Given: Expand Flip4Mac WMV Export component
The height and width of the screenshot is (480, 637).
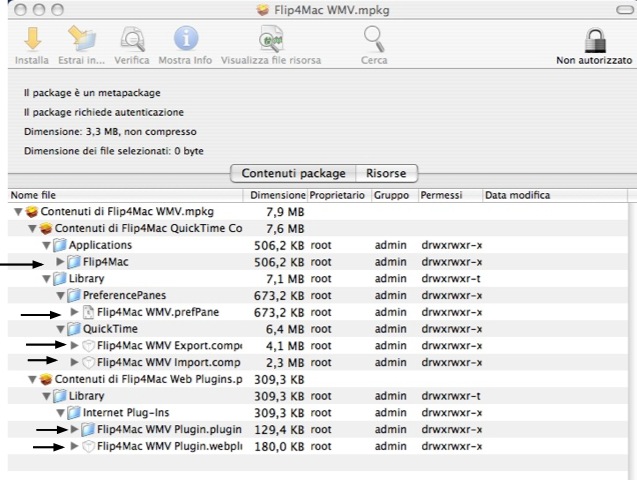Looking at the screenshot, I should (74, 345).
